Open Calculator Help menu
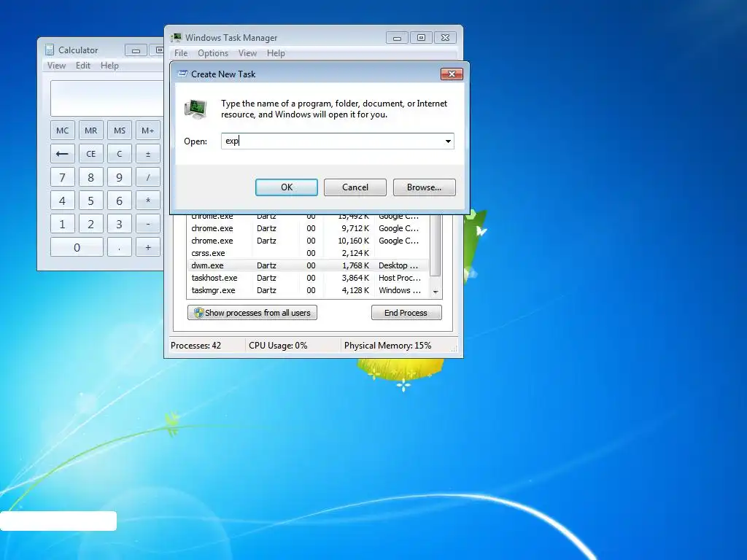 pyautogui.click(x=109, y=65)
